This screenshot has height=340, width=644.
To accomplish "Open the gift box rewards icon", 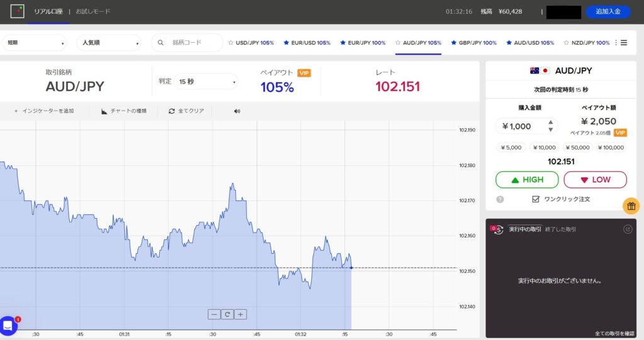I will [631, 206].
